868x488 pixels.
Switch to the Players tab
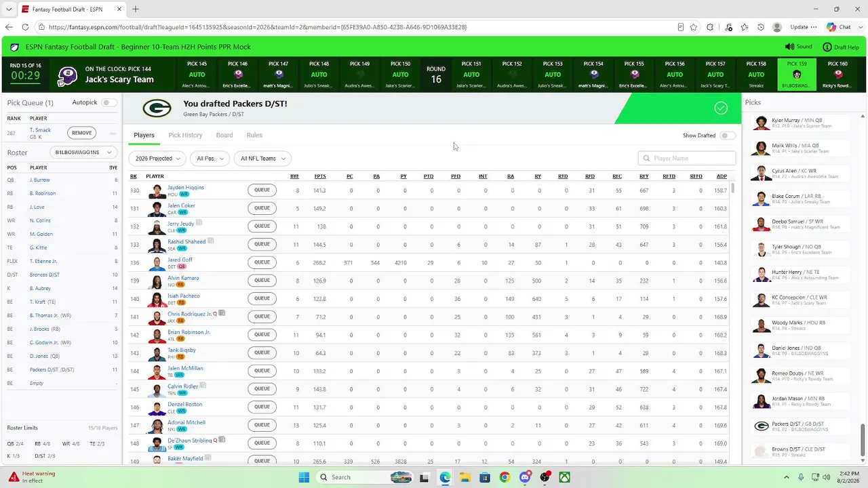point(144,136)
